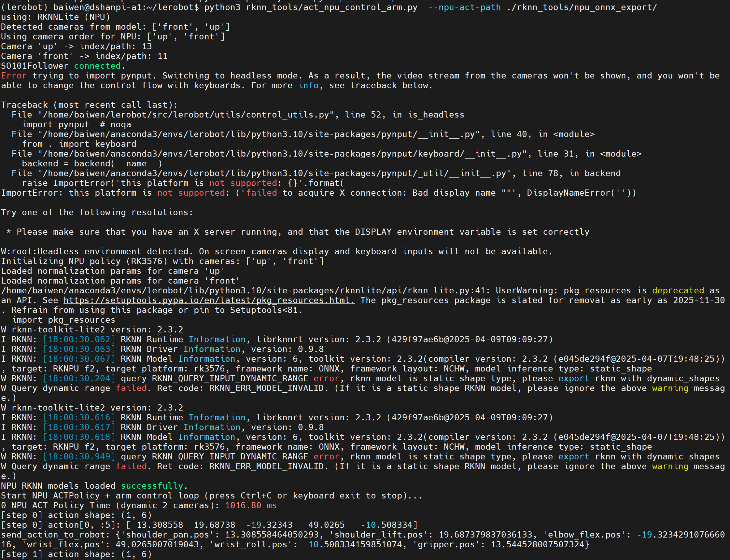The image size is (730, 560).
Task: Click the 'Camera 'up' -> index/path: 13' line
Action: pos(76,46)
